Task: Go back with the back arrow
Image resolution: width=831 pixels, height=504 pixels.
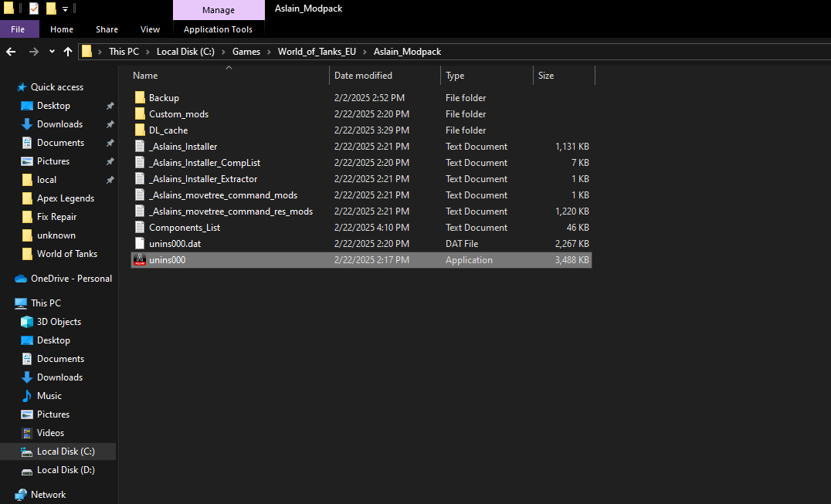Action: coord(11,52)
